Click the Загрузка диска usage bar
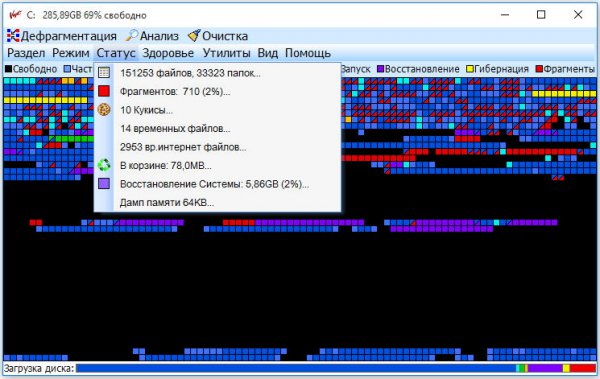 pyautogui.click(x=336, y=368)
